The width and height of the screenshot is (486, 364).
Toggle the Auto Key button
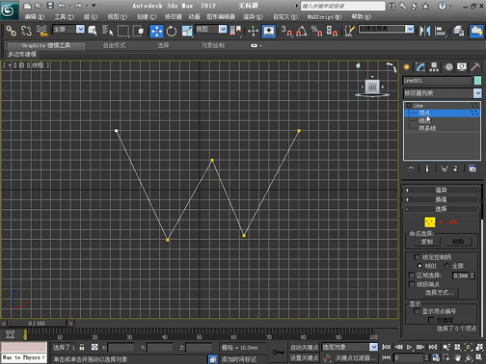pyautogui.click(x=304, y=348)
